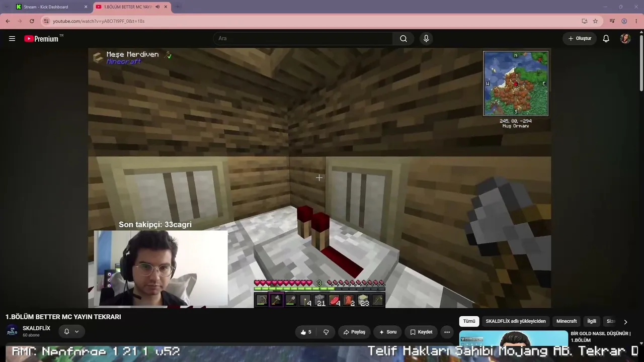Go to YouTube Premium home logo
Image resolution: width=644 pixels, height=362 pixels.
click(41, 39)
